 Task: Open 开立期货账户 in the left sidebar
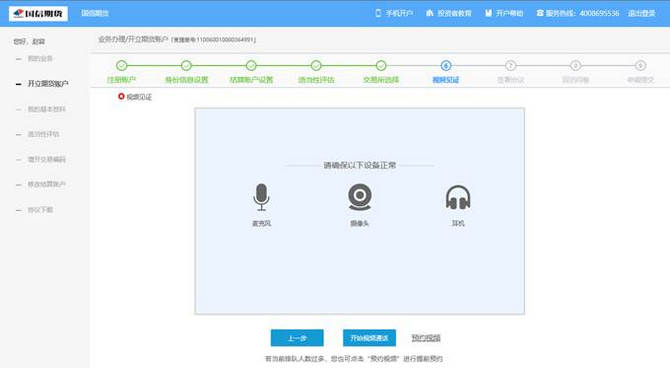pyautogui.click(x=48, y=84)
